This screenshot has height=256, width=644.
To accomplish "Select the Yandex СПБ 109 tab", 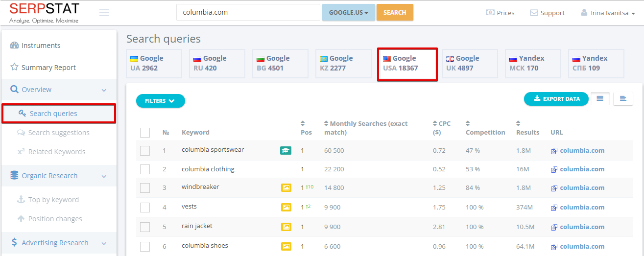I will pyautogui.click(x=596, y=63).
